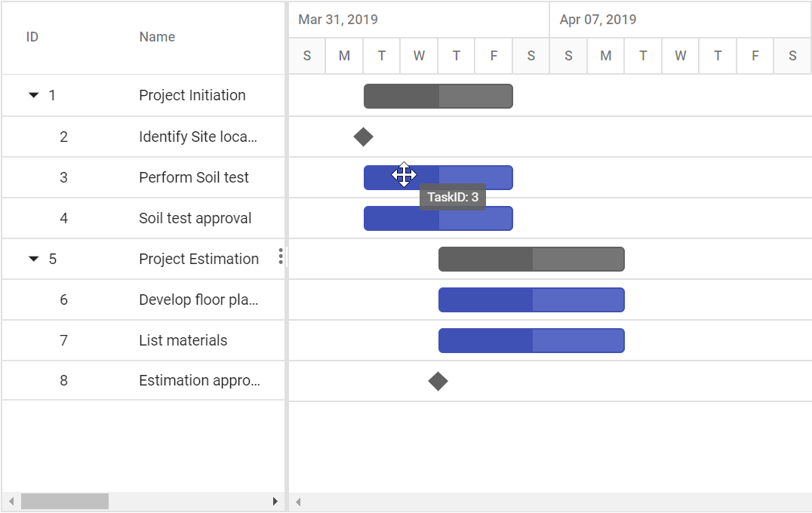Click the tree grid scroll left arrow
Screen dimensions: 812x513
tap(11, 501)
